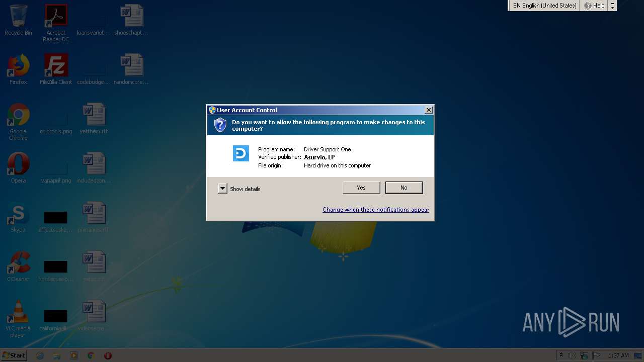This screenshot has height=362, width=644.
Task: Click No in the User Account Control dialog
Action: (404, 188)
